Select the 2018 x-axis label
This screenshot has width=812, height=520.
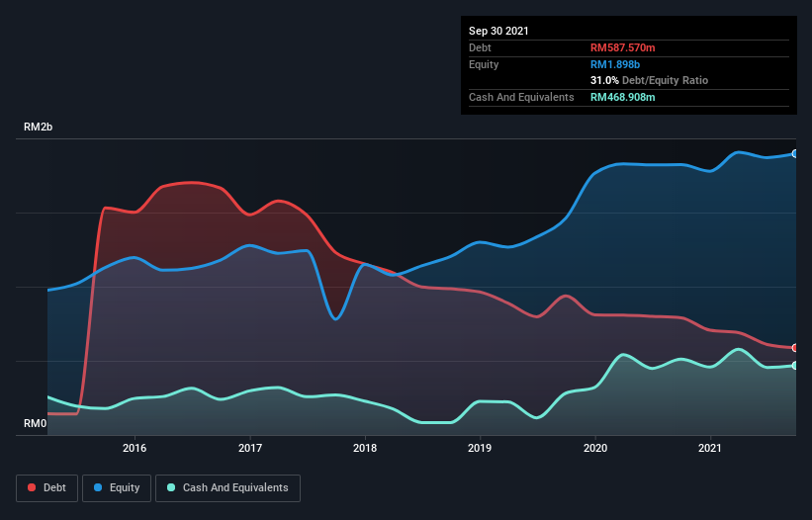coord(365,448)
